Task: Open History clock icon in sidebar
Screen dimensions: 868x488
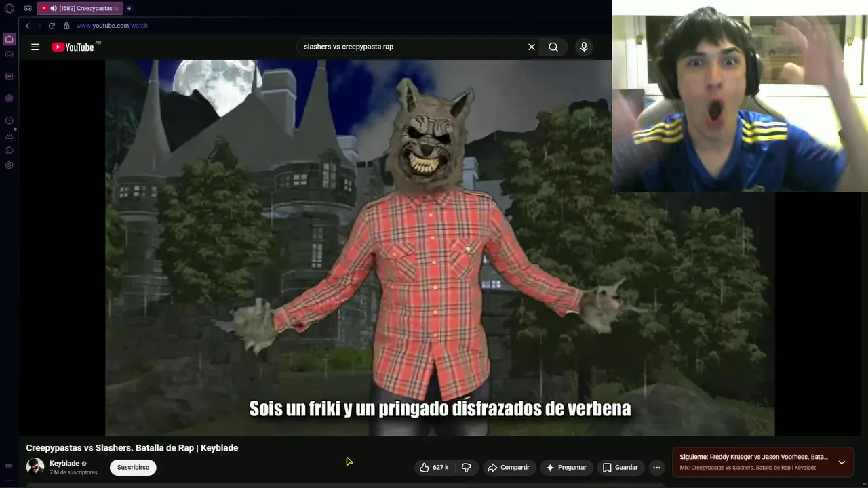Action: point(9,121)
